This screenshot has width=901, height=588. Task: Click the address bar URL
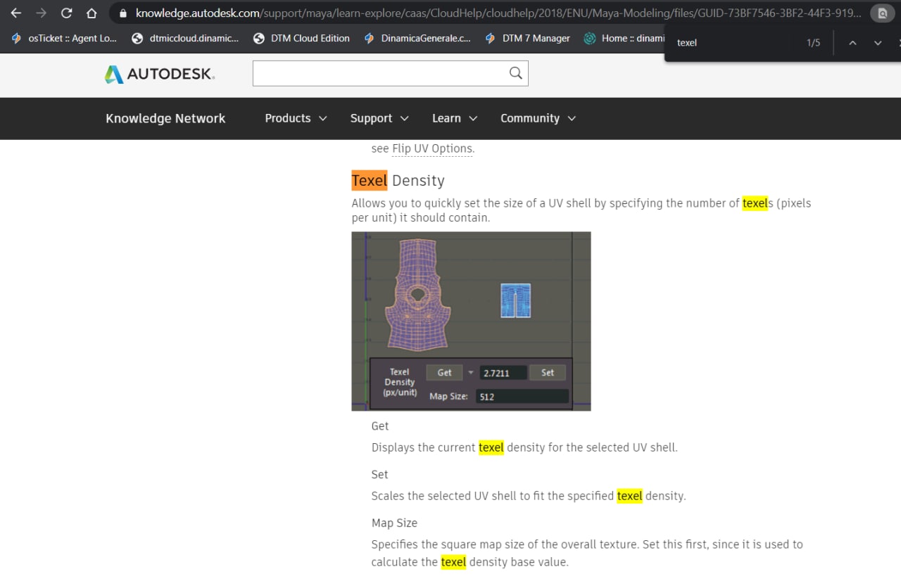(498, 13)
